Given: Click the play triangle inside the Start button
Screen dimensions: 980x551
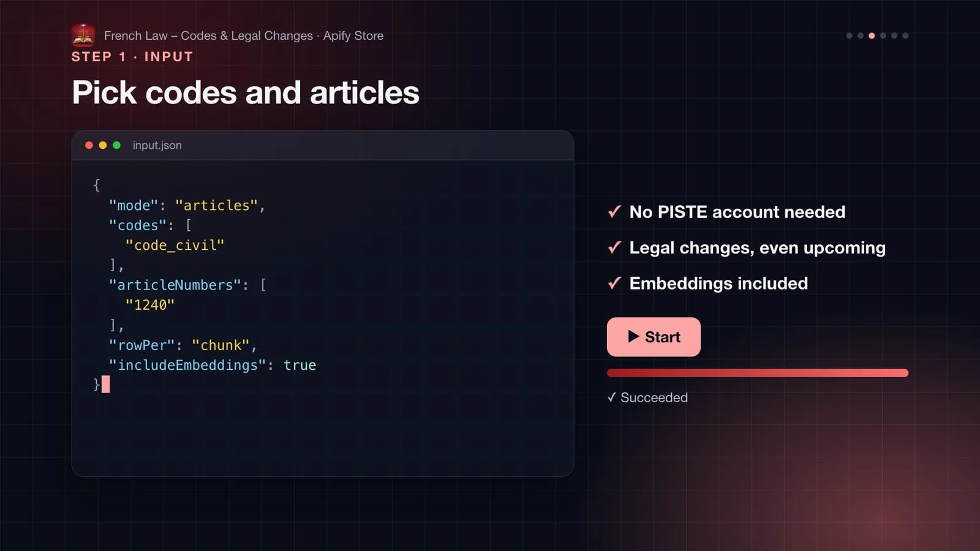Looking at the screenshot, I should (633, 337).
